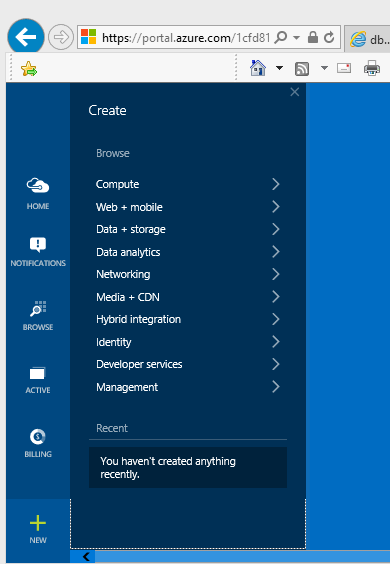Expand the Identity row chevron
Viewport: 390px width, 564px height.
tap(276, 341)
